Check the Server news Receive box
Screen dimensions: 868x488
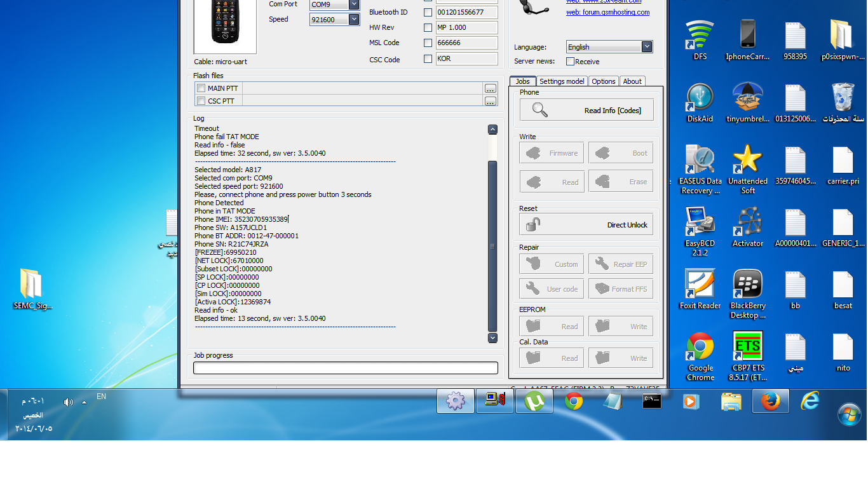pos(570,62)
